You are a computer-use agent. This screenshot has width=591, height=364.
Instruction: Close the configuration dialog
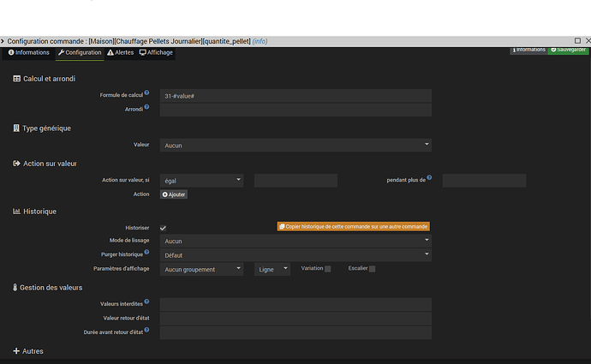(588, 41)
